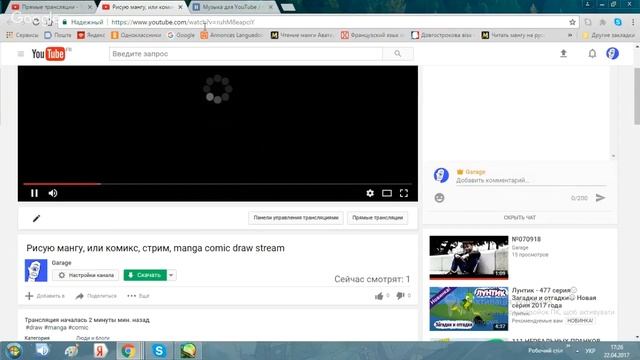This screenshot has height=360, width=640.
Task: Expand the dropdown arrow beside Скачать
Action: [x=171, y=275]
